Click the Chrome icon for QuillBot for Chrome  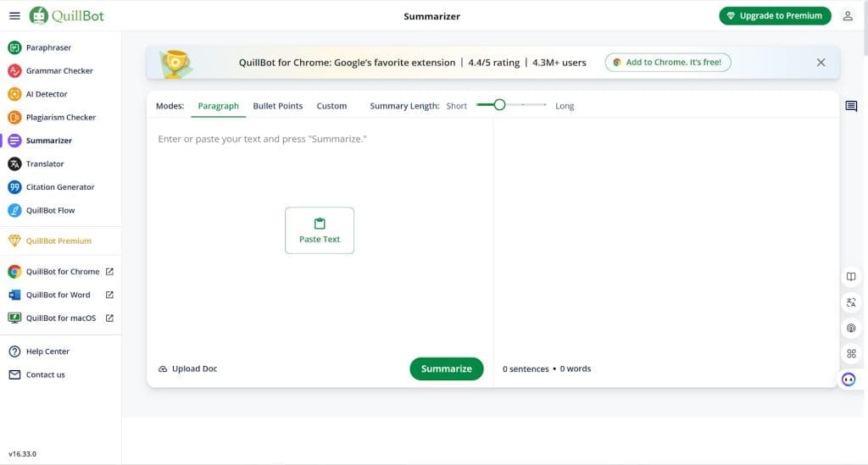tap(14, 272)
